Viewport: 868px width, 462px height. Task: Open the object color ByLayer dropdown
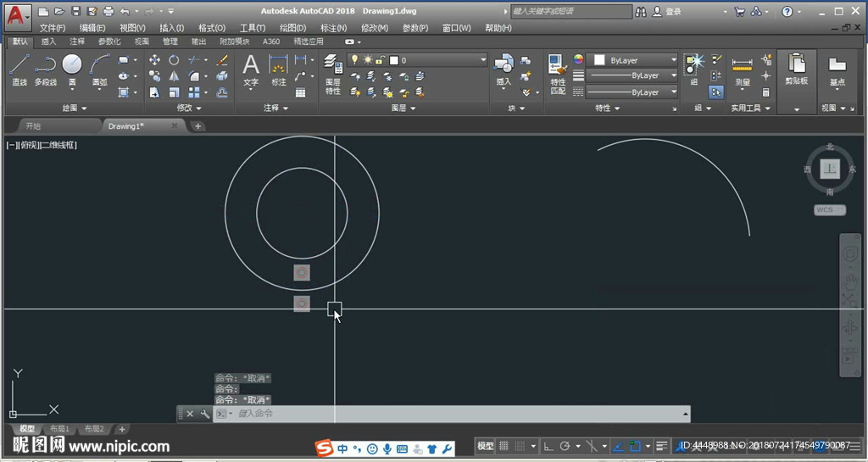[x=632, y=59]
